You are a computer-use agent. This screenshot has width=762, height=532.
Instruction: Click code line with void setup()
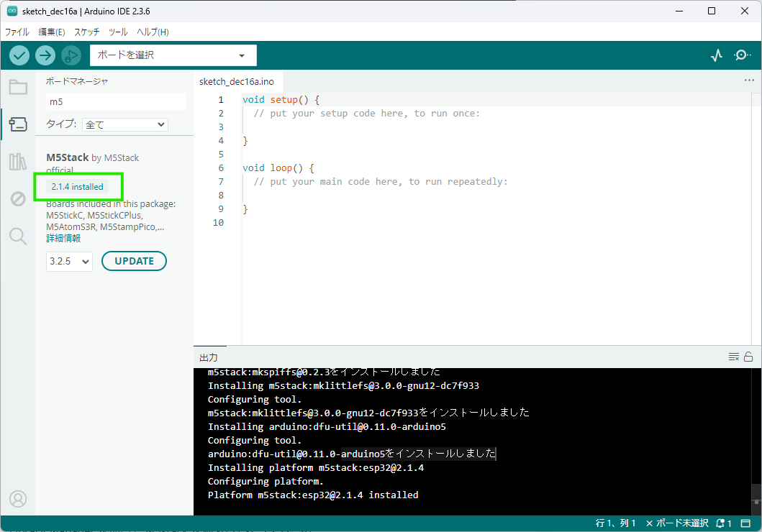pos(281,99)
